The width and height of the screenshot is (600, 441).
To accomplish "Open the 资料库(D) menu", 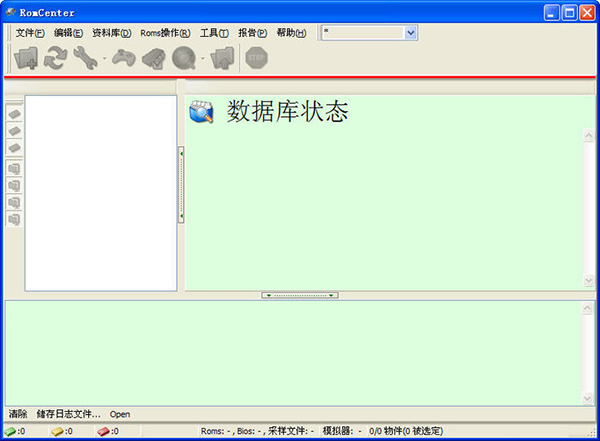I will pyautogui.click(x=111, y=33).
